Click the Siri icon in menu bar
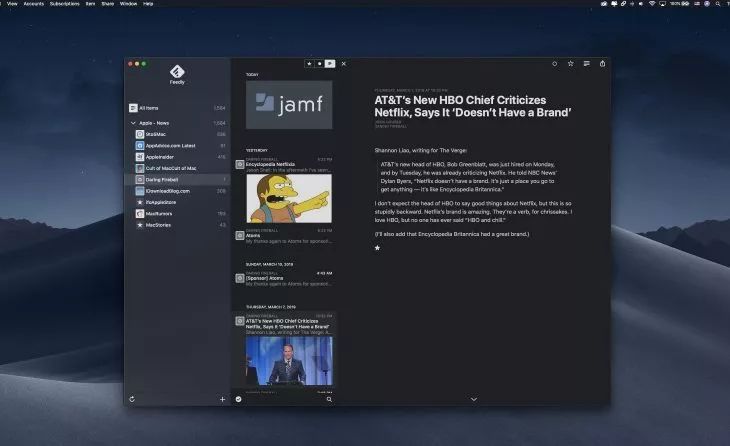Viewport: 730px width, 446px height. [x=707, y=3]
